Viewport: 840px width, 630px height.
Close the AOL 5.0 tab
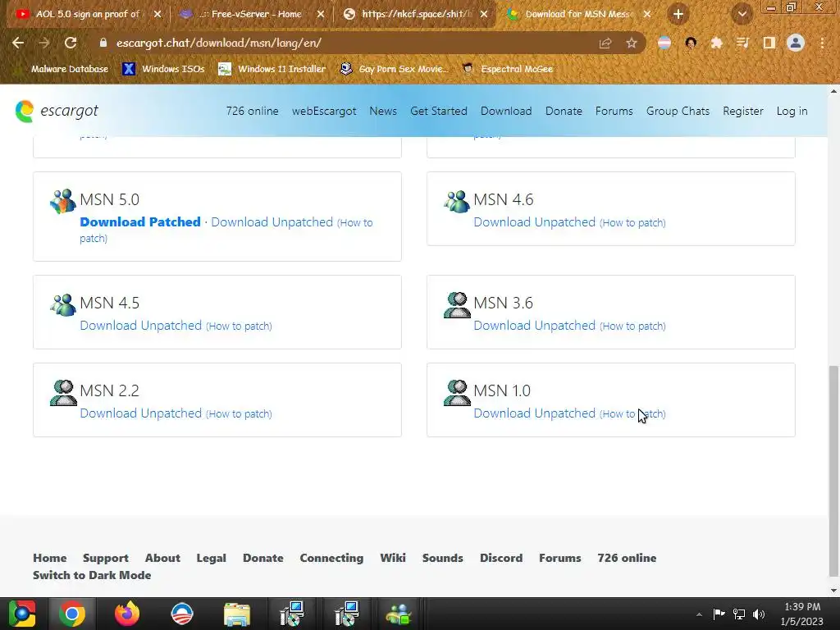coord(157,15)
